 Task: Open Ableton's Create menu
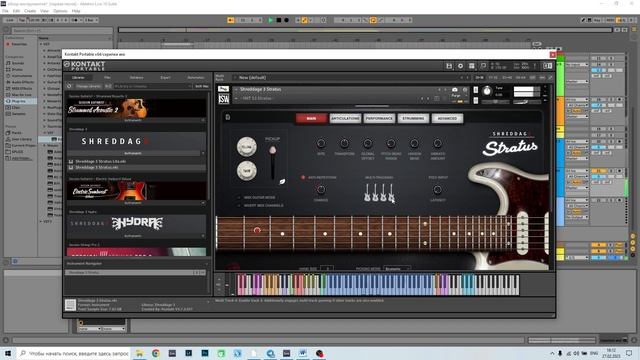(30, 11)
